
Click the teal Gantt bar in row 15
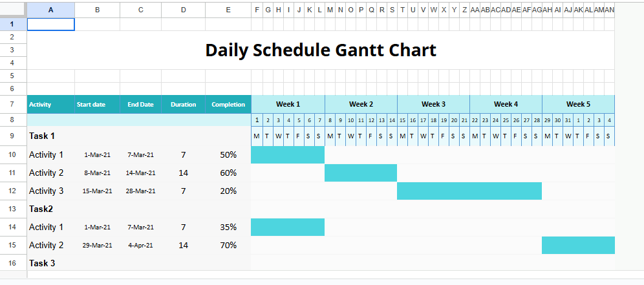(x=578, y=245)
